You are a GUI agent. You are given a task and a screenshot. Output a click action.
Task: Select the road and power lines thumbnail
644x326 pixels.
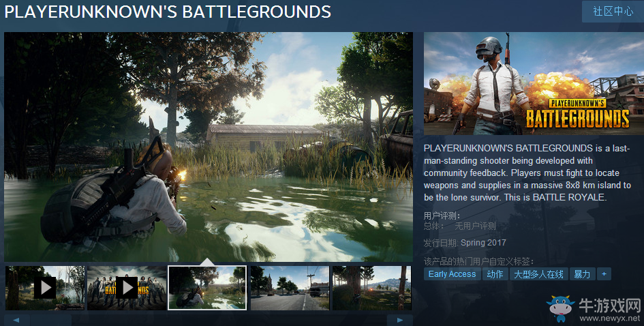tap(290, 288)
